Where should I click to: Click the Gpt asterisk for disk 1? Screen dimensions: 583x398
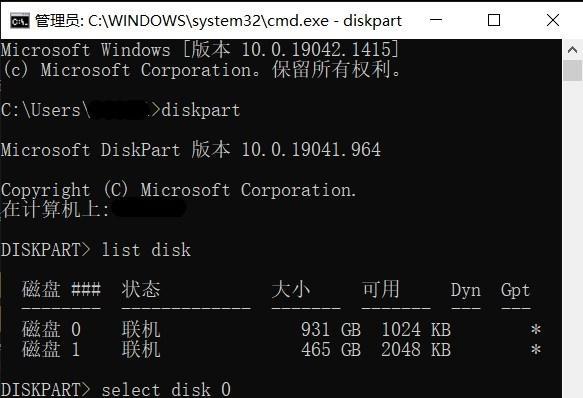pos(535,350)
